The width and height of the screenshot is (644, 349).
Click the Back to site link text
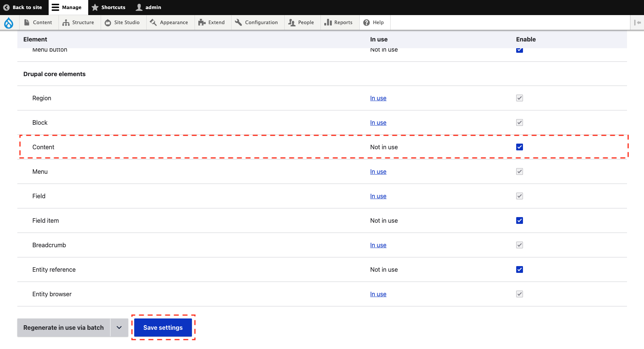point(27,8)
